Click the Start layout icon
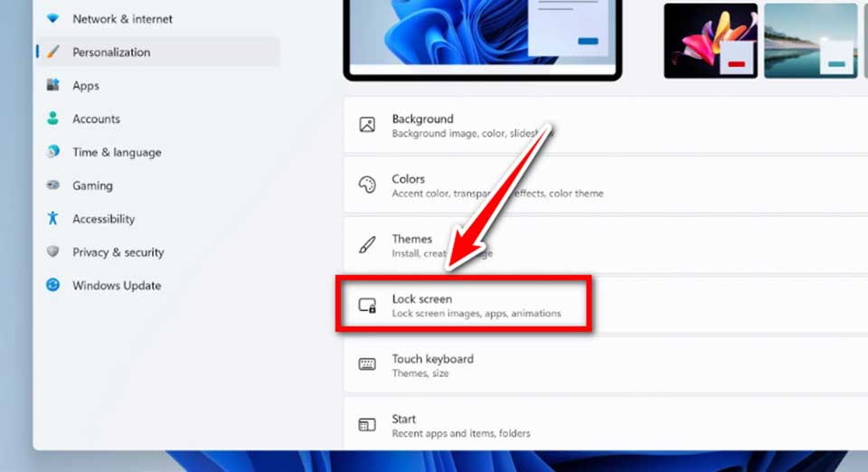Viewport: 868px width, 472px height. click(367, 424)
